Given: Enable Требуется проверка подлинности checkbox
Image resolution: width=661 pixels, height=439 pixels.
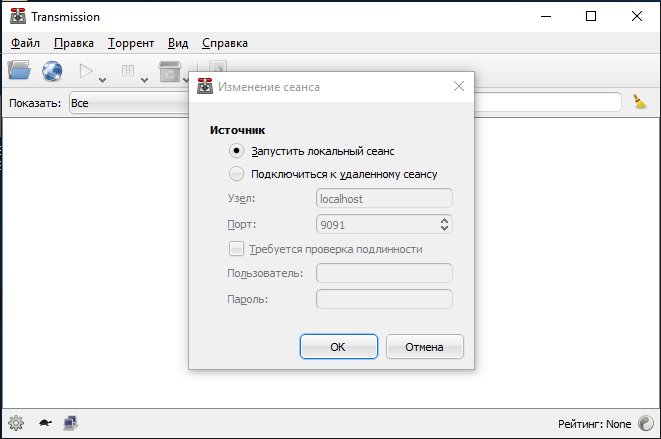Looking at the screenshot, I should pos(236,249).
